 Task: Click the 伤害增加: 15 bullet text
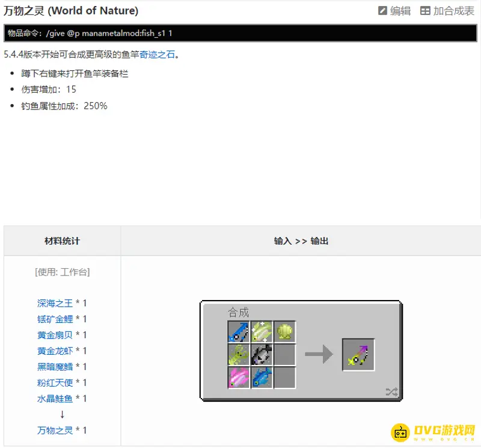point(49,89)
